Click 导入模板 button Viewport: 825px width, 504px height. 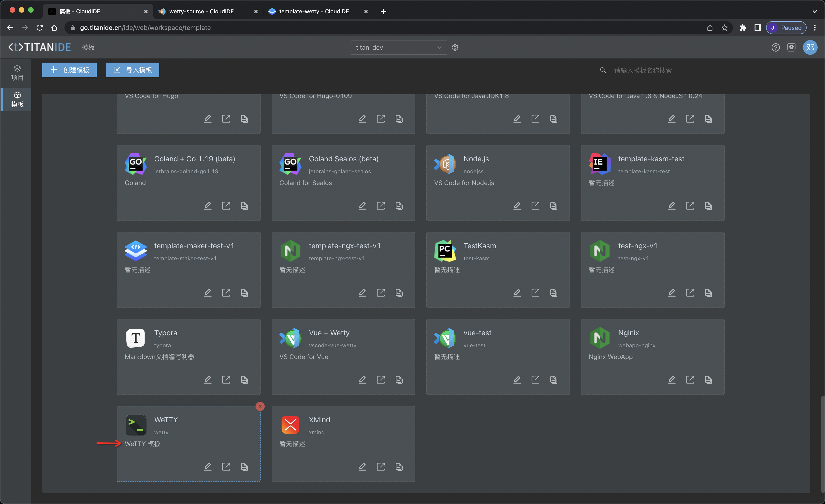pos(133,70)
